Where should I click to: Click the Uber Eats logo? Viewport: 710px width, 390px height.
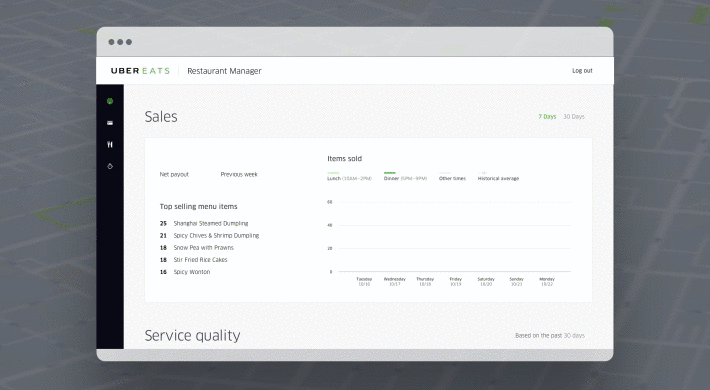pyautogui.click(x=140, y=71)
